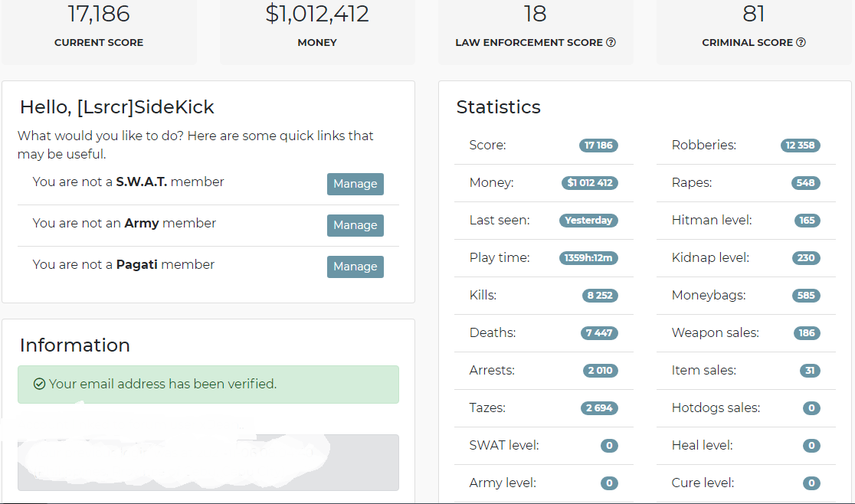Image resolution: width=855 pixels, height=504 pixels.
Task: Click the Play time 1359h:12m badge
Action: (x=588, y=258)
